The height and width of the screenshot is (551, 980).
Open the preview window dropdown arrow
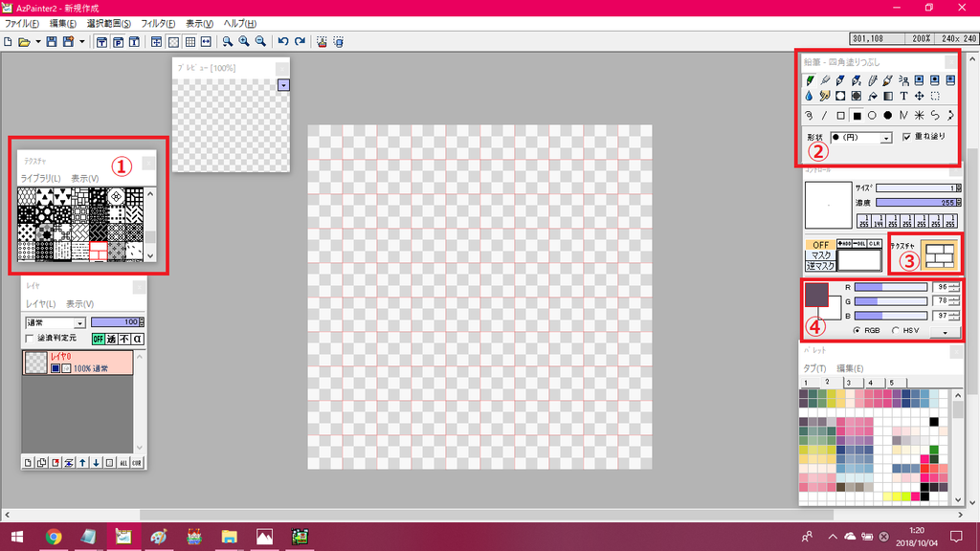click(x=283, y=85)
